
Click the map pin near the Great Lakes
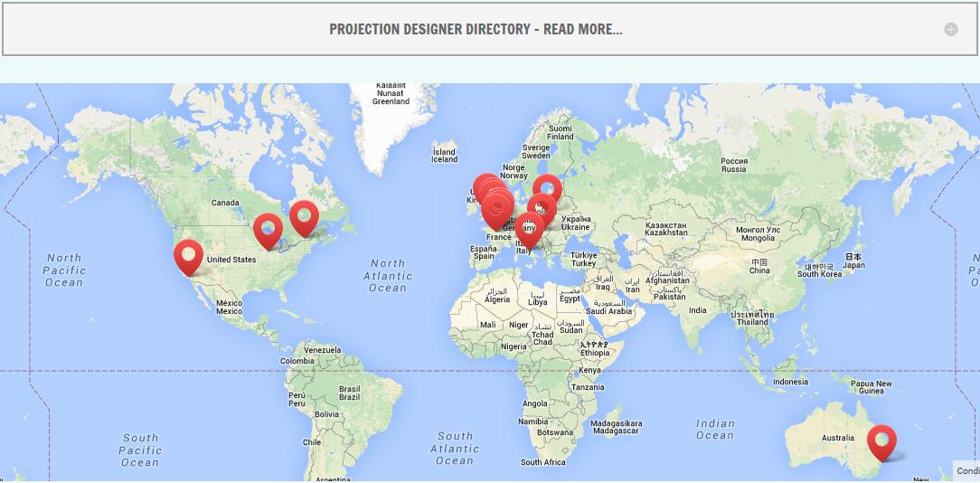coord(269,232)
